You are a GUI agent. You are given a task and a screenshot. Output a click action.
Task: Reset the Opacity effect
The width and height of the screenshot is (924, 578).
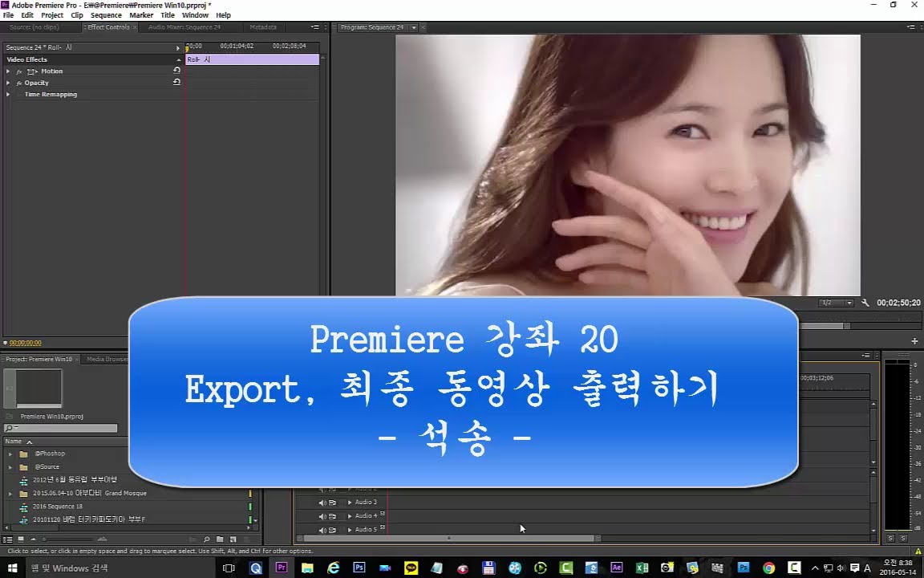[x=176, y=82]
